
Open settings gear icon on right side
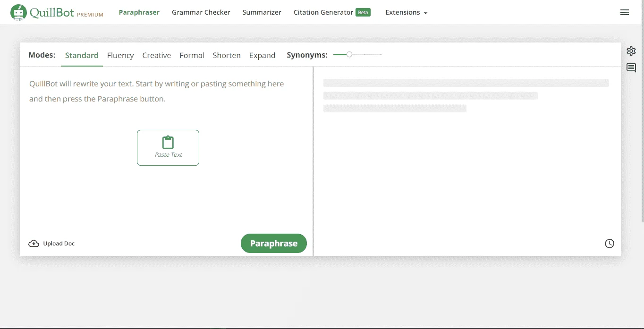tap(631, 51)
